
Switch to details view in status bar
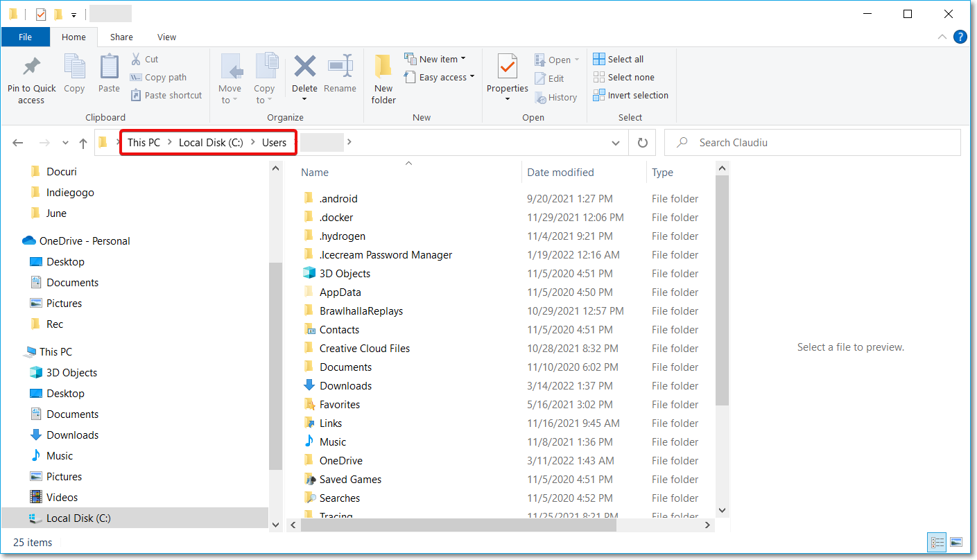click(937, 542)
